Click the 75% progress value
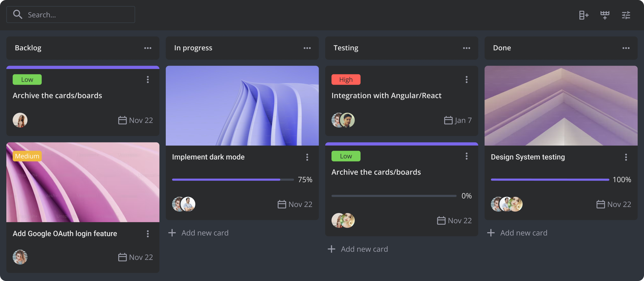The image size is (644, 281). click(305, 180)
